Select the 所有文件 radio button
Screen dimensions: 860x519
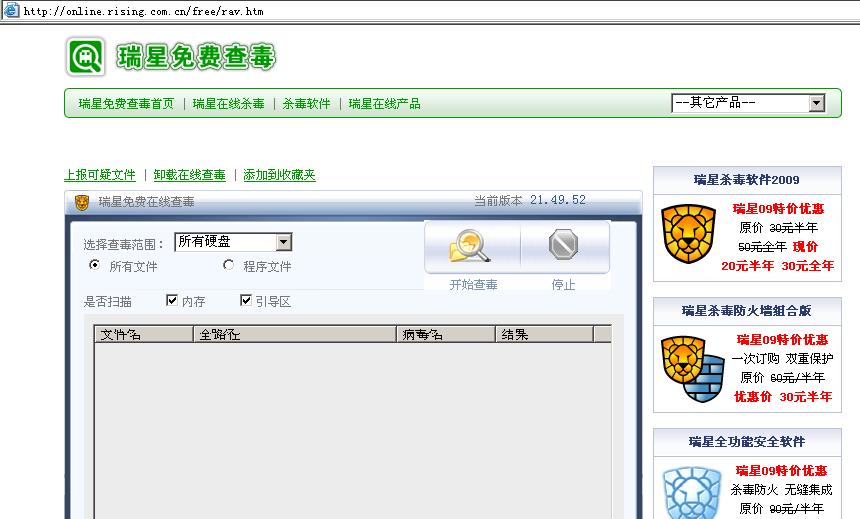(x=94, y=265)
